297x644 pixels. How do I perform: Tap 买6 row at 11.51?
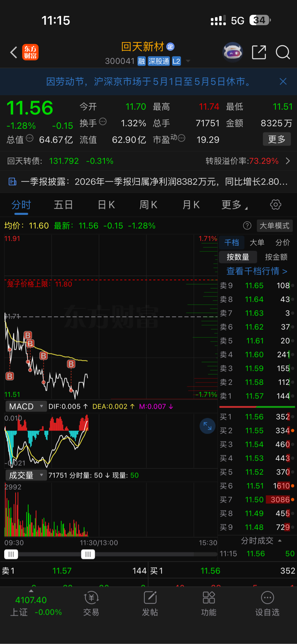[x=257, y=486]
